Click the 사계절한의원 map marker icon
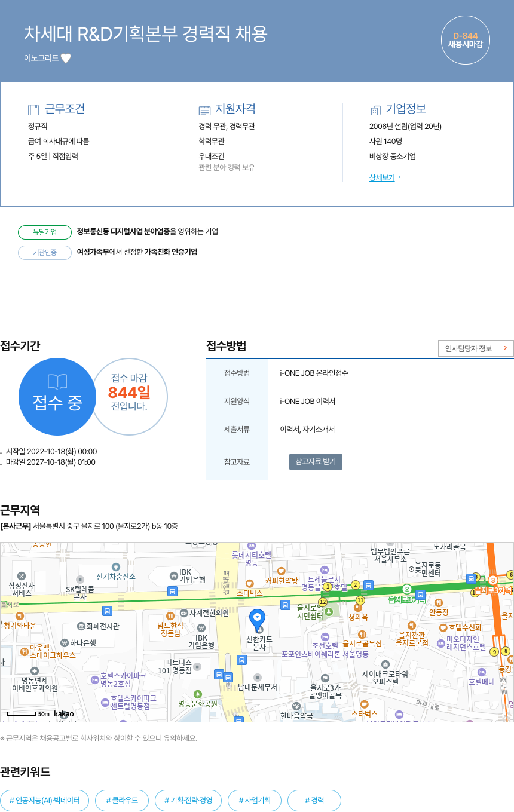The width and height of the screenshot is (514, 812). 184,613
